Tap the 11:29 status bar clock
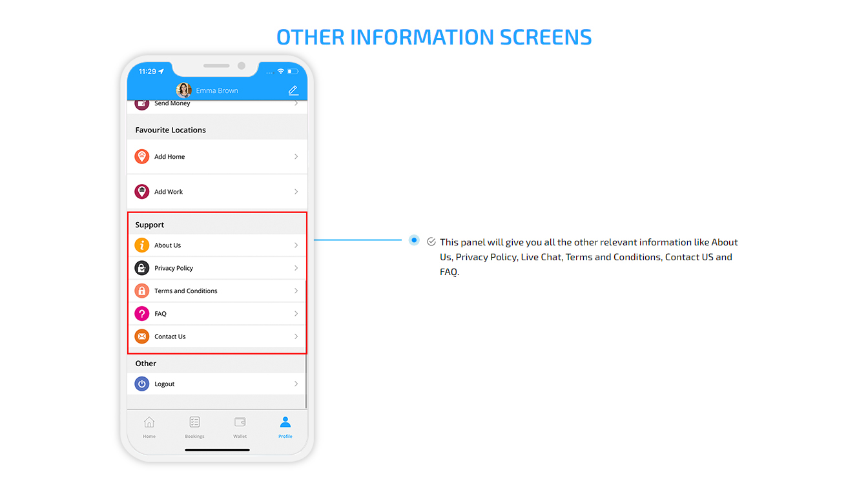The width and height of the screenshot is (868, 485). point(147,71)
